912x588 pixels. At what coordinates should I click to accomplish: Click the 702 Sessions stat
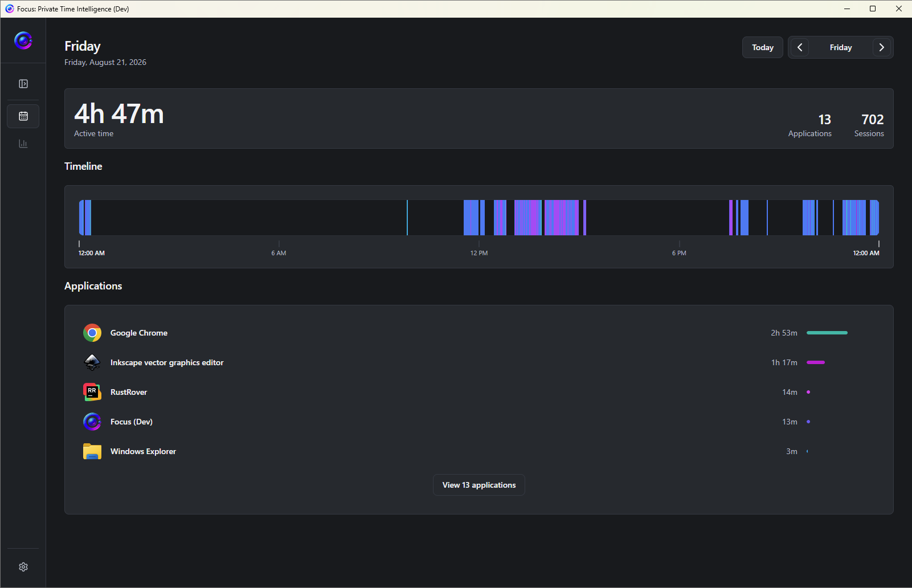point(869,125)
